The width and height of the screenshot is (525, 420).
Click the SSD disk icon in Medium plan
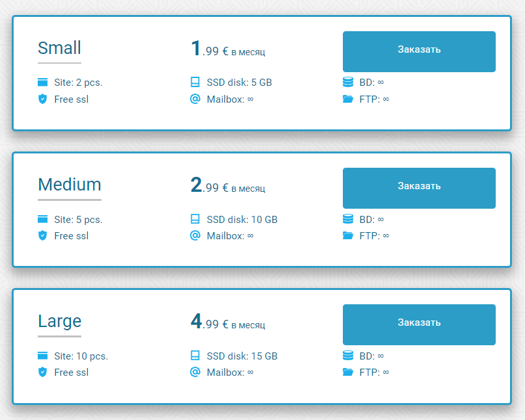[x=195, y=219]
